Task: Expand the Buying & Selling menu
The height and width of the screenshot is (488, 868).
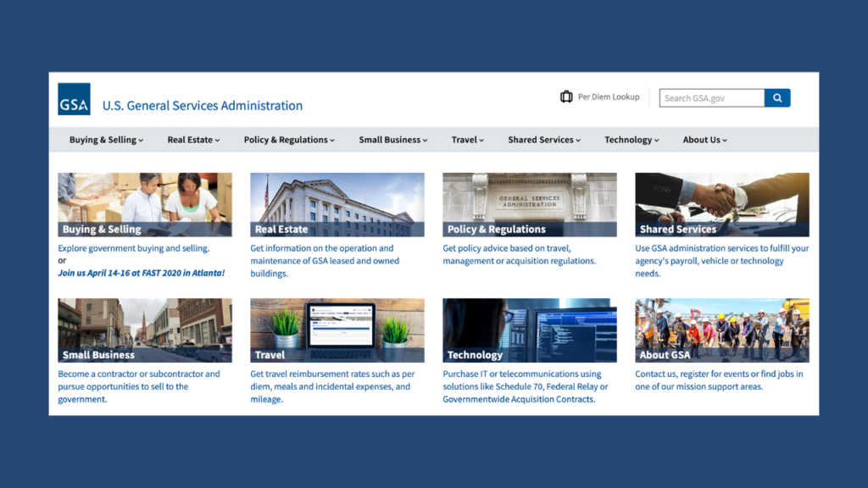Action: pos(106,140)
